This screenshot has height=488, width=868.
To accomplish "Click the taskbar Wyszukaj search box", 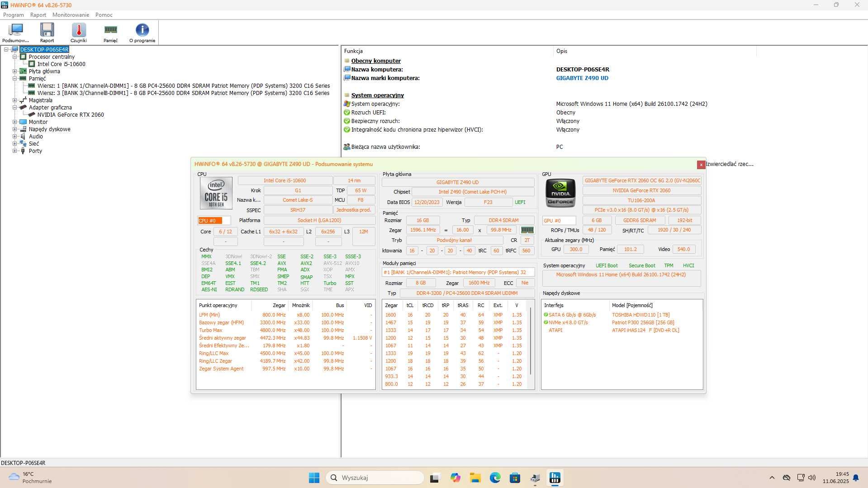I will [375, 478].
